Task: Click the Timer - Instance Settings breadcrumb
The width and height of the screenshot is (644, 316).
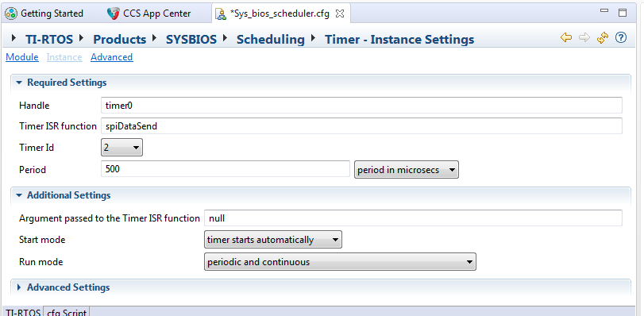Action: click(x=399, y=40)
